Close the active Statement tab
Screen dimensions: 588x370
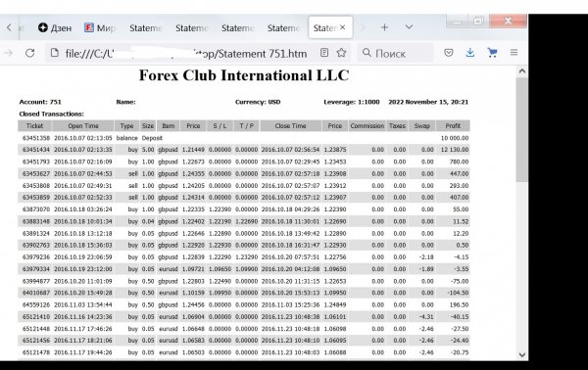342,27
